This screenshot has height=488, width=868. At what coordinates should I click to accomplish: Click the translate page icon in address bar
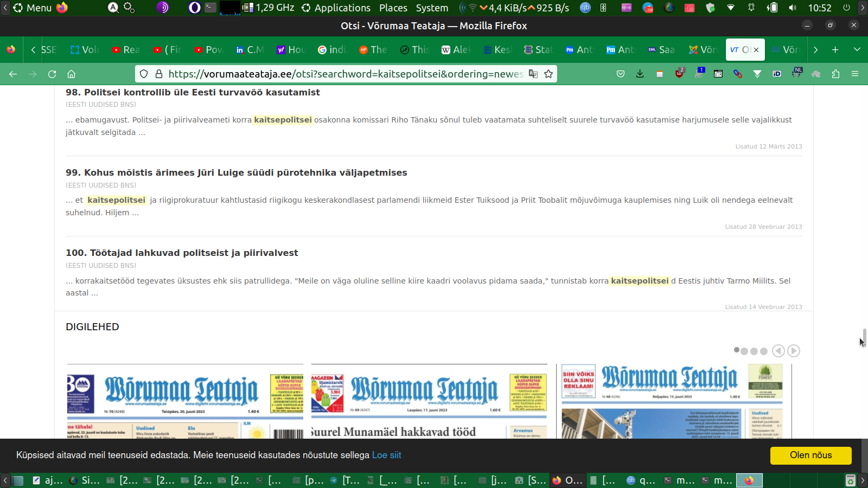tap(533, 74)
